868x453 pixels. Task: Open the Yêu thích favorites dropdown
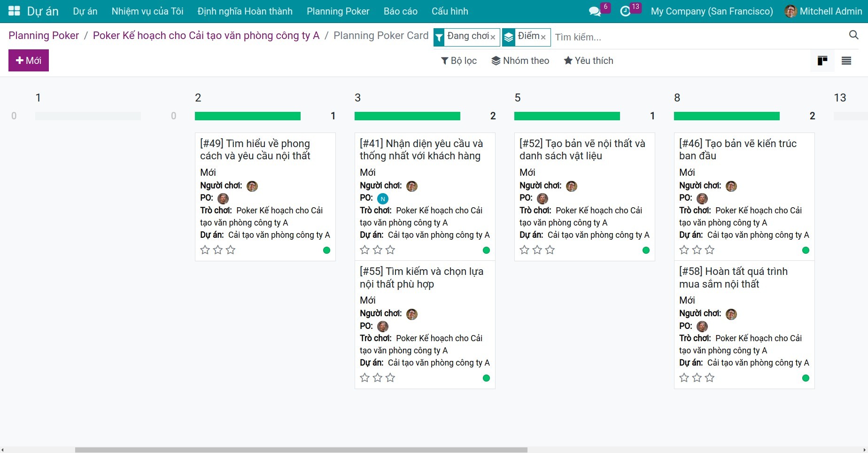tap(589, 61)
